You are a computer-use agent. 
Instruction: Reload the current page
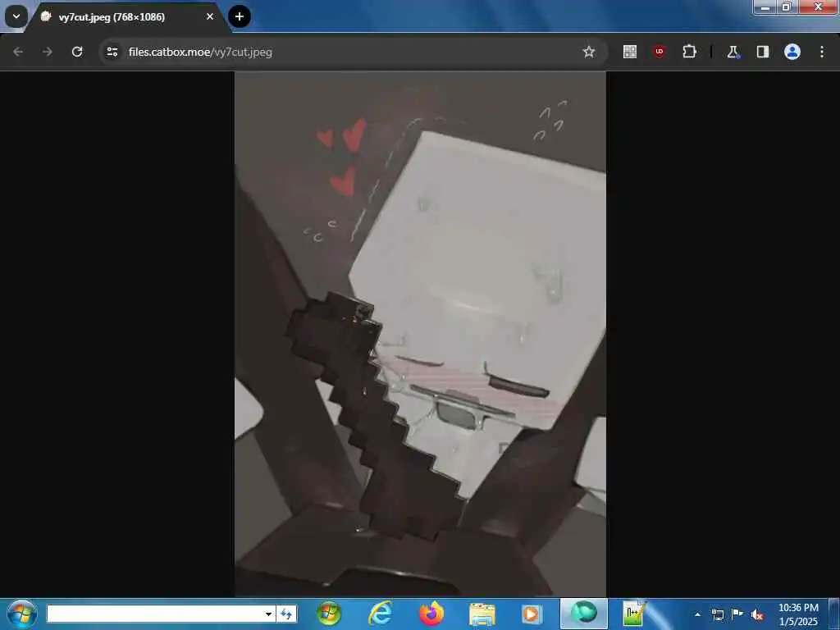[77, 52]
